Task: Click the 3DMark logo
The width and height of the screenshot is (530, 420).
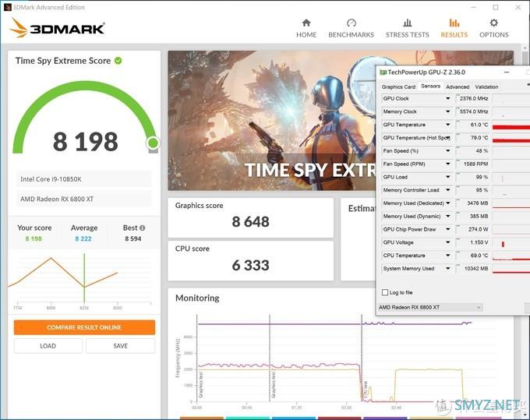Action: click(x=57, y=28)
